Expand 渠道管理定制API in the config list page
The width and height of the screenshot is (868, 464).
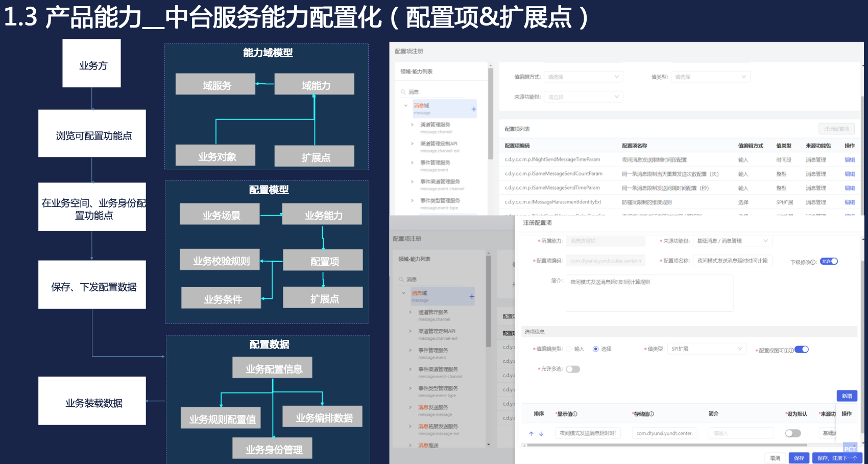(412, 144)
